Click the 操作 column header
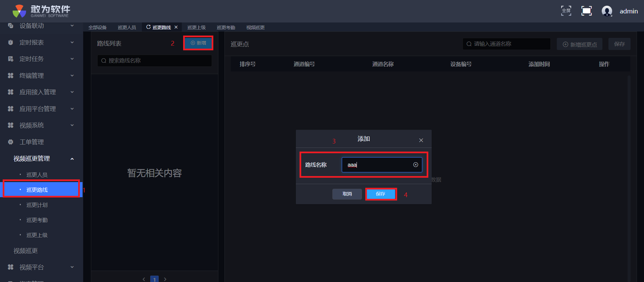This screenshot has width=644, height=282. pyautogui.click(x=604, y=64)
